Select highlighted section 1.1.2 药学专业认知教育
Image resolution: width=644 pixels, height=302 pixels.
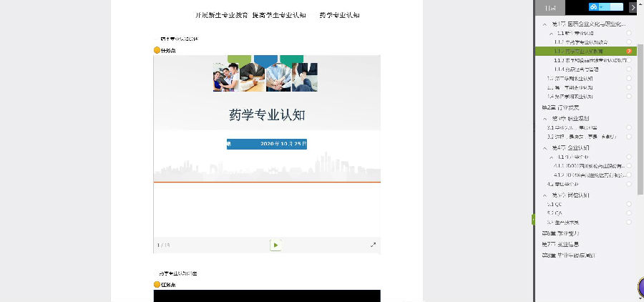(578, 52)
